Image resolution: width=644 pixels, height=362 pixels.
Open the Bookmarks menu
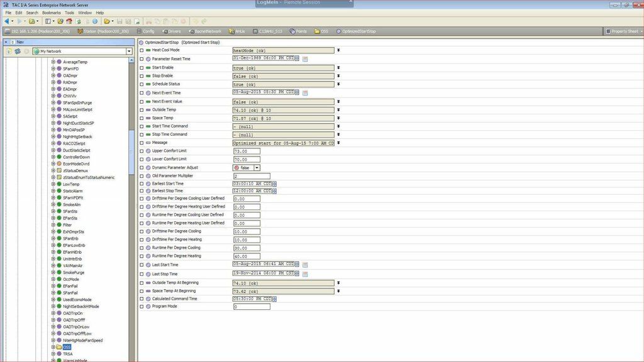tap(50, 13)
